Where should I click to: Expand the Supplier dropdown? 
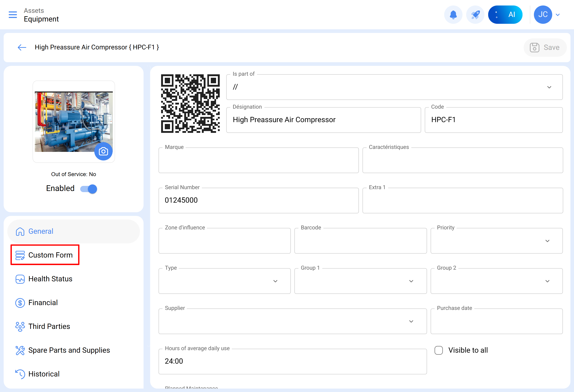[x=411, y=321]
